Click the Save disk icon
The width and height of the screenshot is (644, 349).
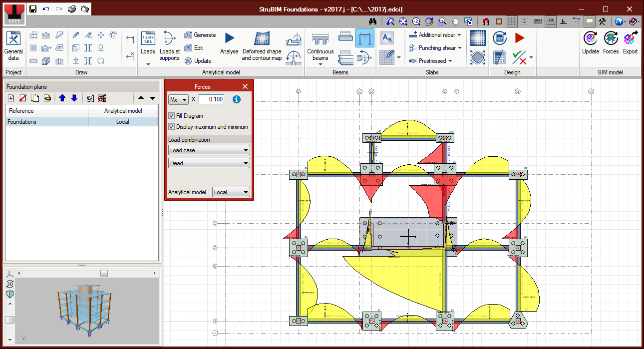[x=33, y=9]
